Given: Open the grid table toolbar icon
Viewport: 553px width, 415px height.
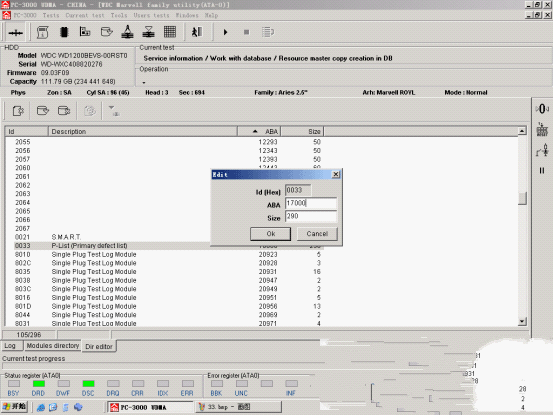Looking at the screenshot, I should click(170, 32).
